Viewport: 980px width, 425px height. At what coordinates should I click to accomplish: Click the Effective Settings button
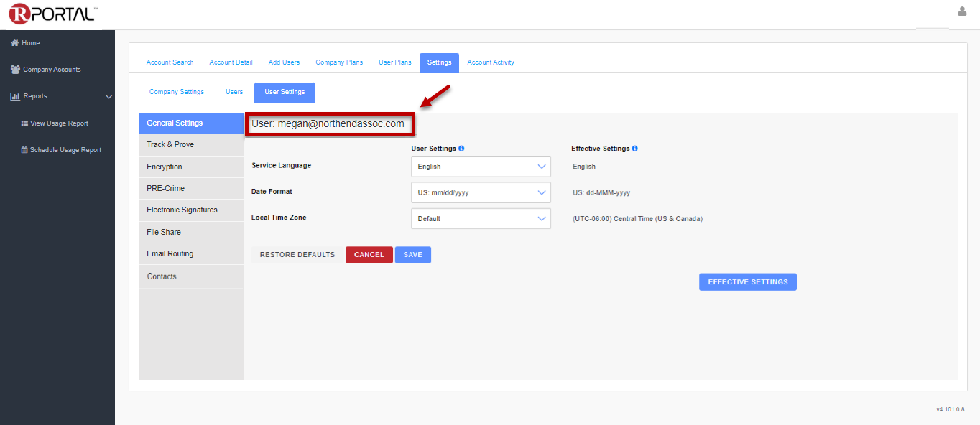tap(747, 282)
